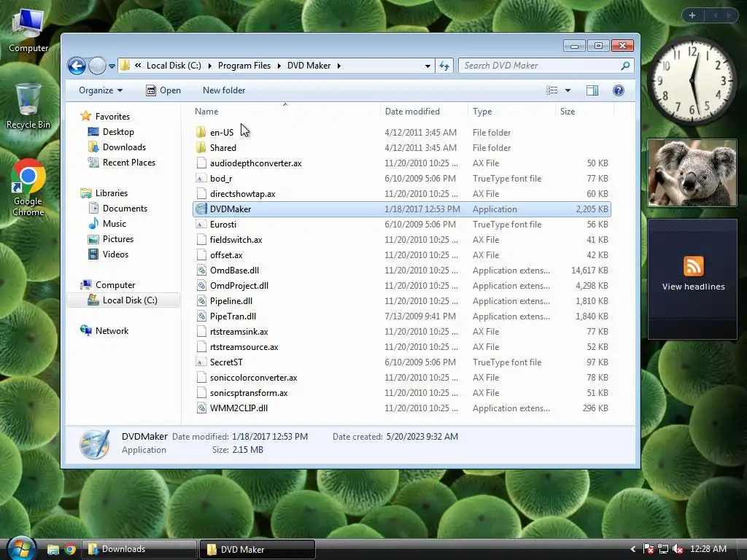Go back with the blue Back arrow

tap(77, 66)
